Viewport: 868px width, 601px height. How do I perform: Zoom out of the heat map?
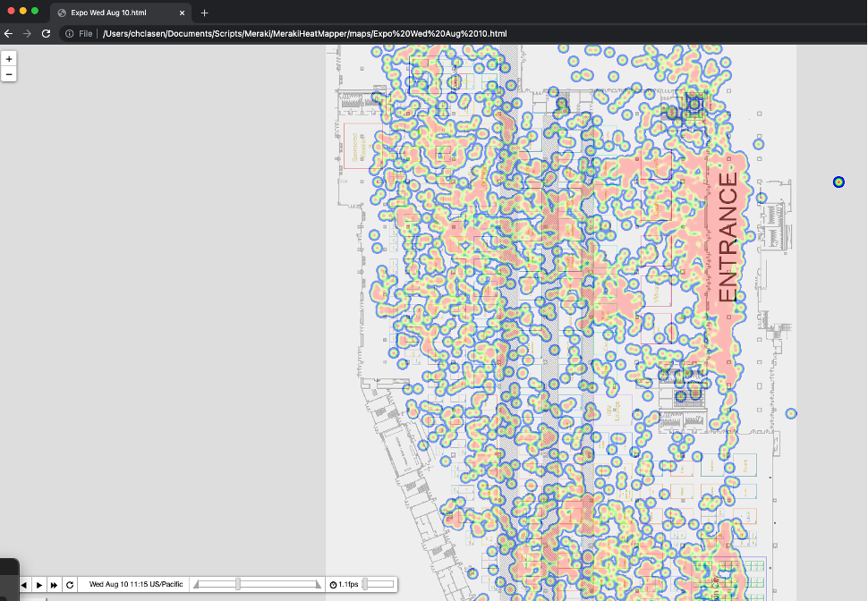(9, 74)
